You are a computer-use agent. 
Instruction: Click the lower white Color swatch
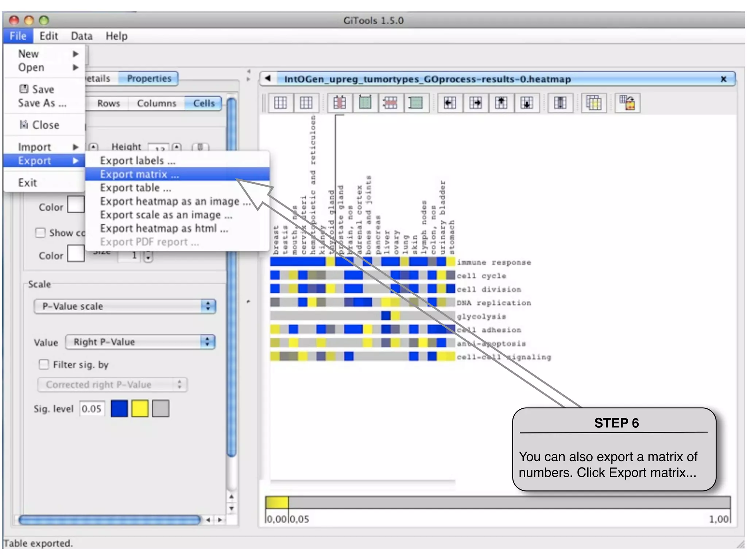pos(76,253)
